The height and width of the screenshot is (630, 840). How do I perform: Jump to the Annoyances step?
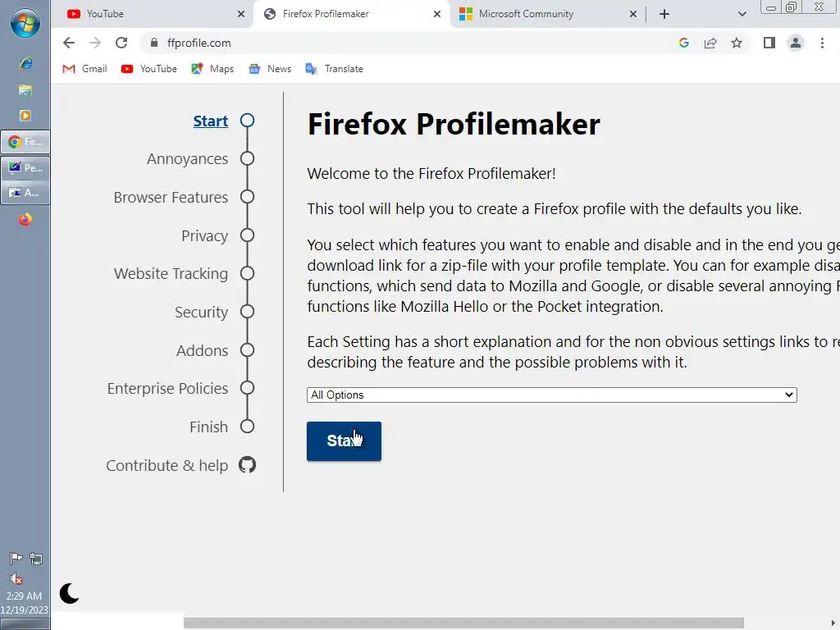point(188,159)
